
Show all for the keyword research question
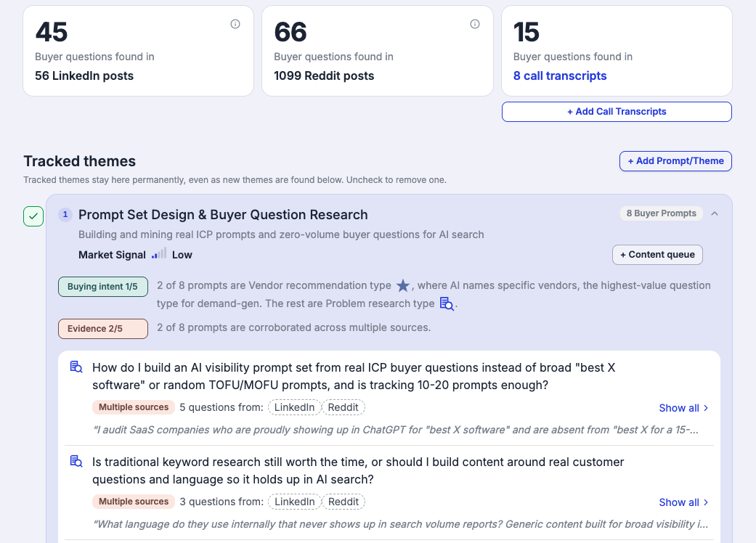[683, 502]
